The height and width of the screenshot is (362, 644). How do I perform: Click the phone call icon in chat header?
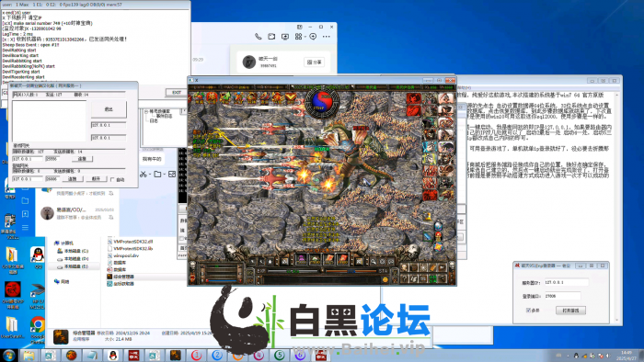point(258,37)
